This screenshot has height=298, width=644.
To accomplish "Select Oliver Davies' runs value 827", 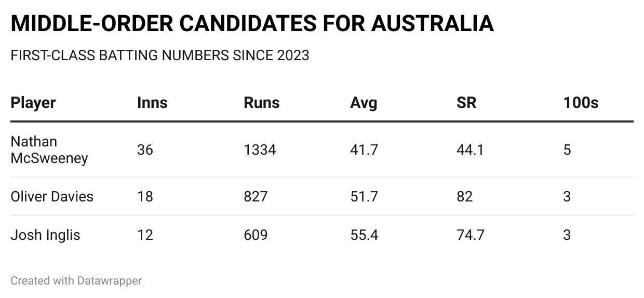I will 256,197.
